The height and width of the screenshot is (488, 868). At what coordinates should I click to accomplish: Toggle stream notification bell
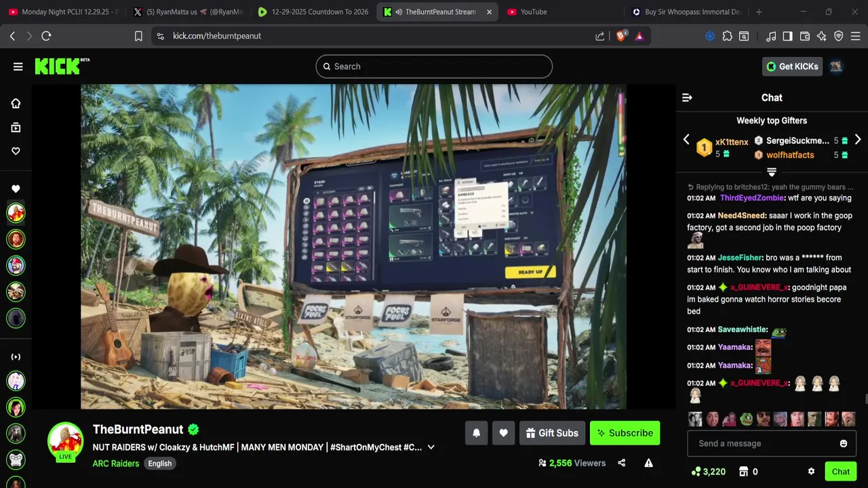coord(476,433)
